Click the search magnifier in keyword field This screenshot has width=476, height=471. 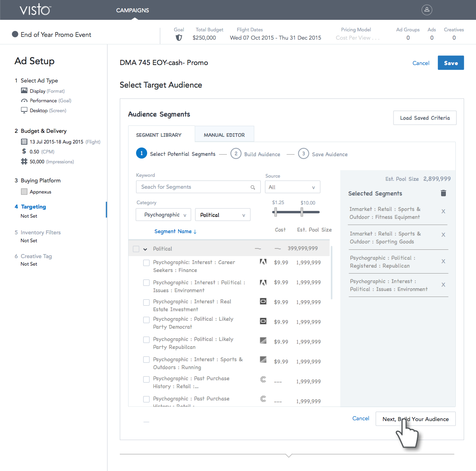(253, 187)
